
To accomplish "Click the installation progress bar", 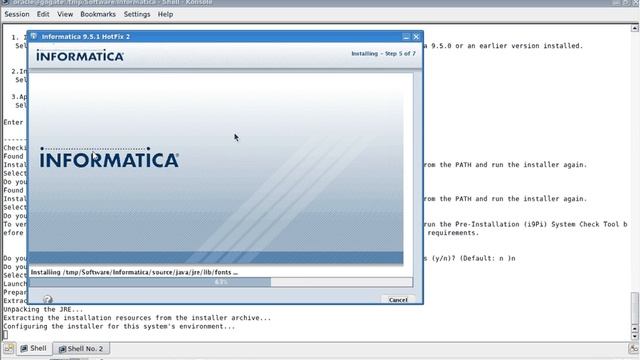I will [221, 282].
